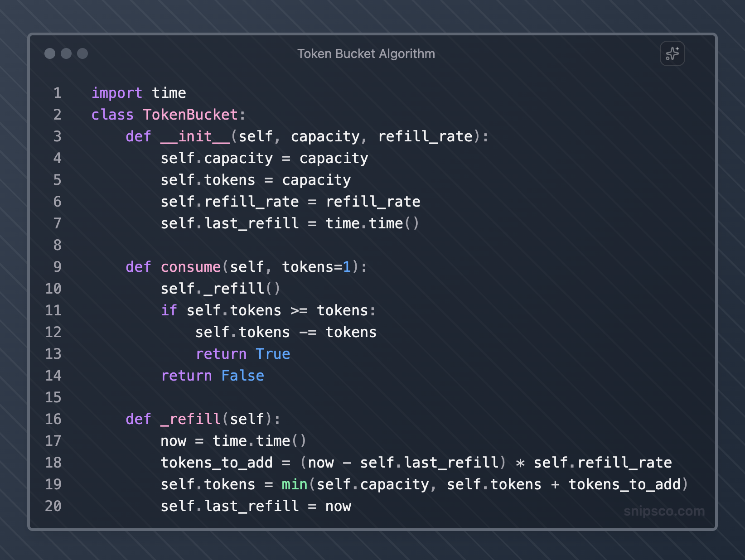
Task: Select line number 20 in the gutter
Action: pos(53,506)
